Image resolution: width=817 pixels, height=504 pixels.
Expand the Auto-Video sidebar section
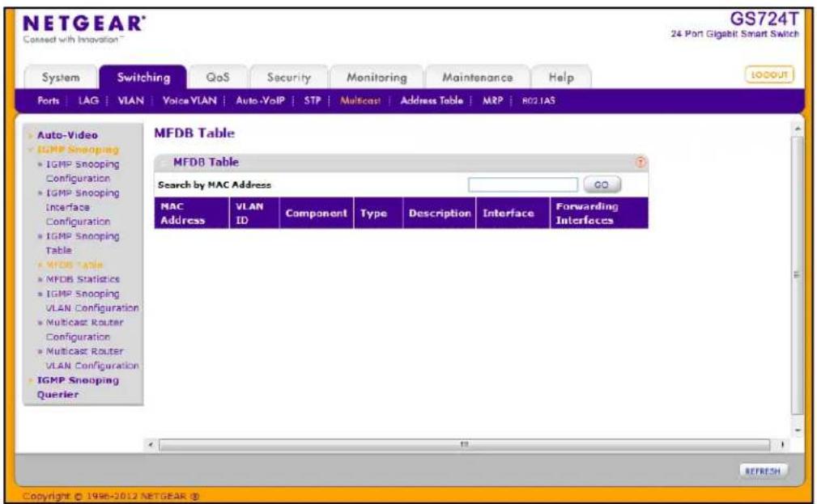point(67,135)
